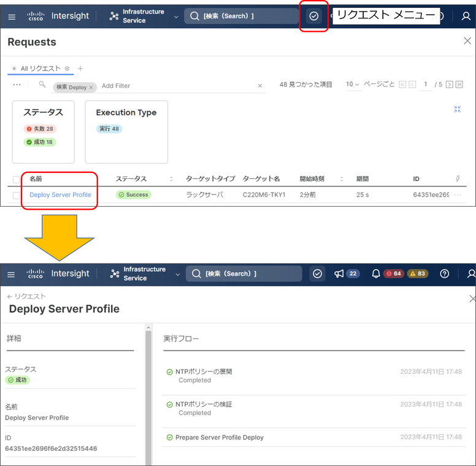
Task: Filter by 実行 48 execution type badge
Action: [x=109, y=129]
